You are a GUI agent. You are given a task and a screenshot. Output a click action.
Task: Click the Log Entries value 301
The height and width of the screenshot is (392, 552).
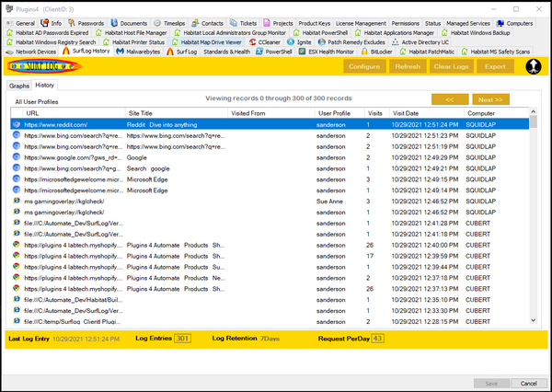(182, 338)
